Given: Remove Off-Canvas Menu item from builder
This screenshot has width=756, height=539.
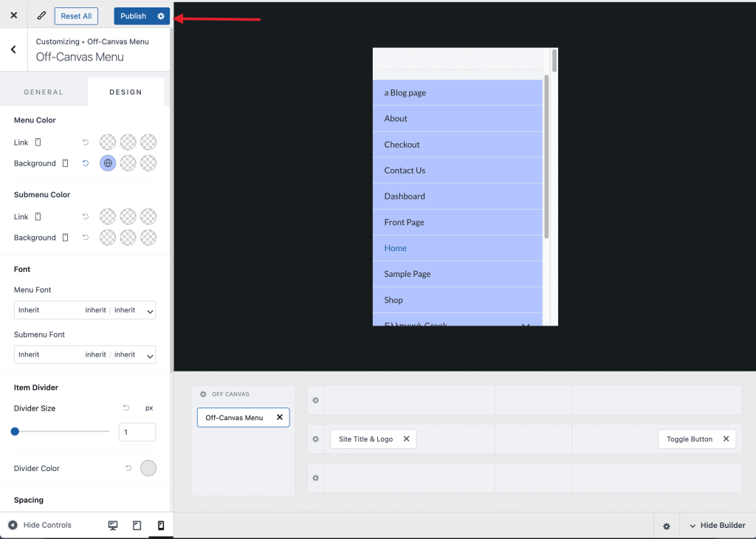Looking at the screenshot, I should [279, 417].
